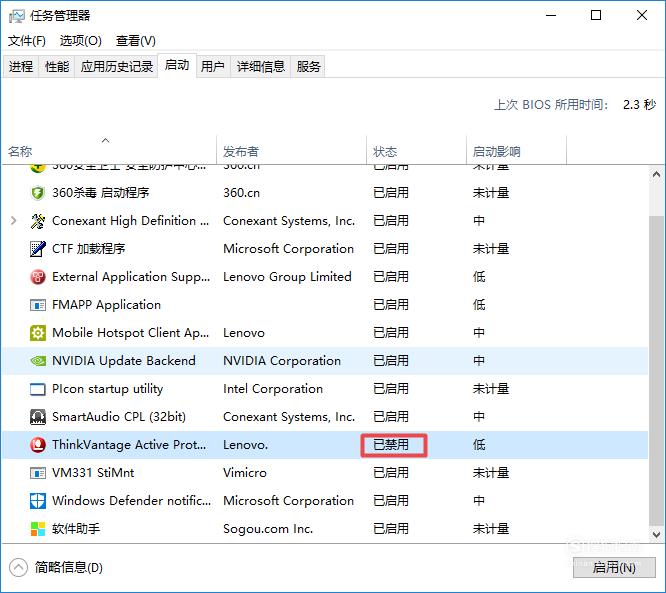Select the CTF 加载程序 entry name
666x593 pixels.
pyautogui.click(x=88, y=249)
